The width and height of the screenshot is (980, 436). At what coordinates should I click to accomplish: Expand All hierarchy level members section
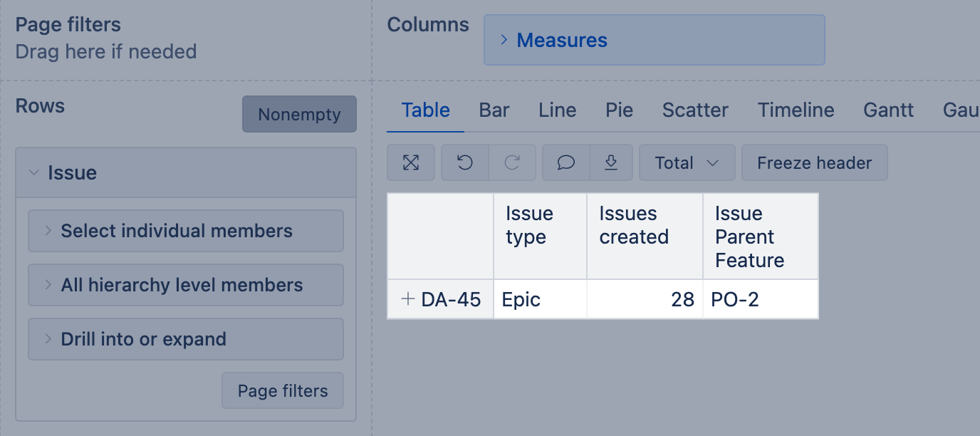coord(186,285)
